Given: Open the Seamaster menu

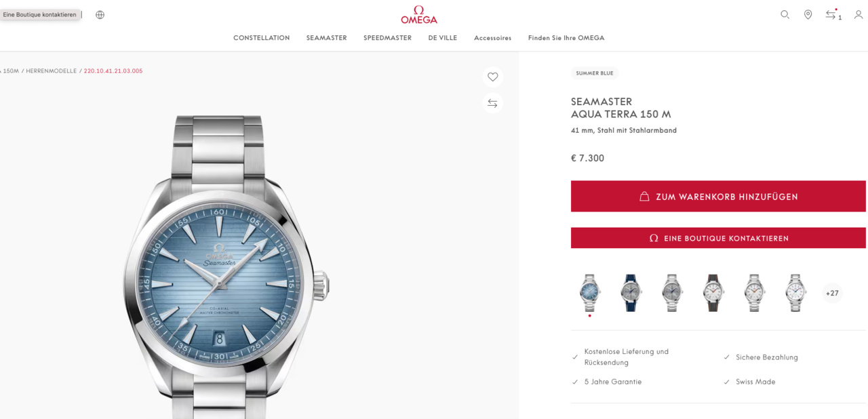Looking at the screenshot, I should point(326,38).
